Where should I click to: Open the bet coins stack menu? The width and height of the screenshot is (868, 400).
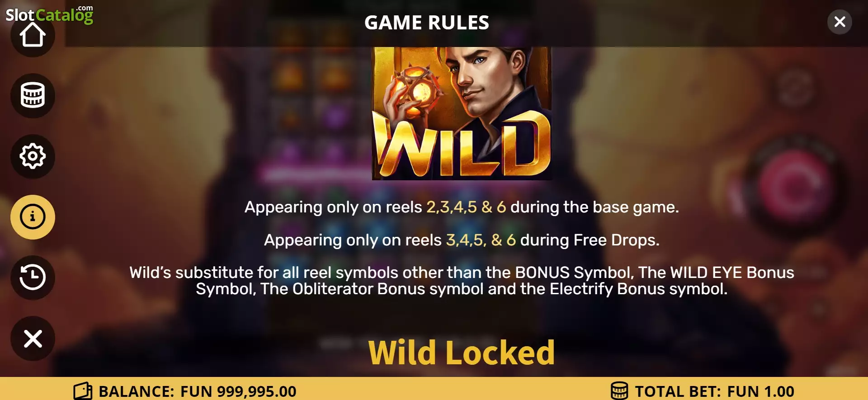33,96
